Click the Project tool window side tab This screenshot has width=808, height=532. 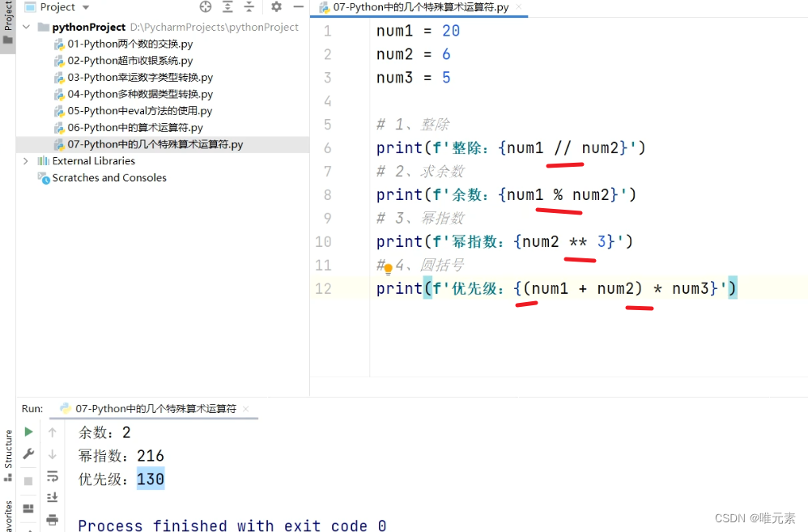pyautogui.click(x=8, y=23)
